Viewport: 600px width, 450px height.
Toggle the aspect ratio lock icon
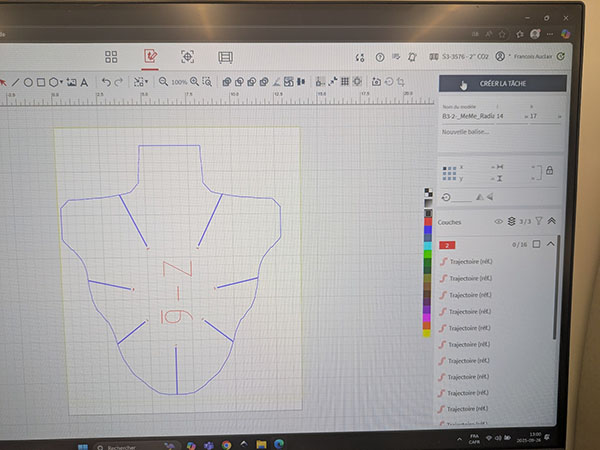549,172
